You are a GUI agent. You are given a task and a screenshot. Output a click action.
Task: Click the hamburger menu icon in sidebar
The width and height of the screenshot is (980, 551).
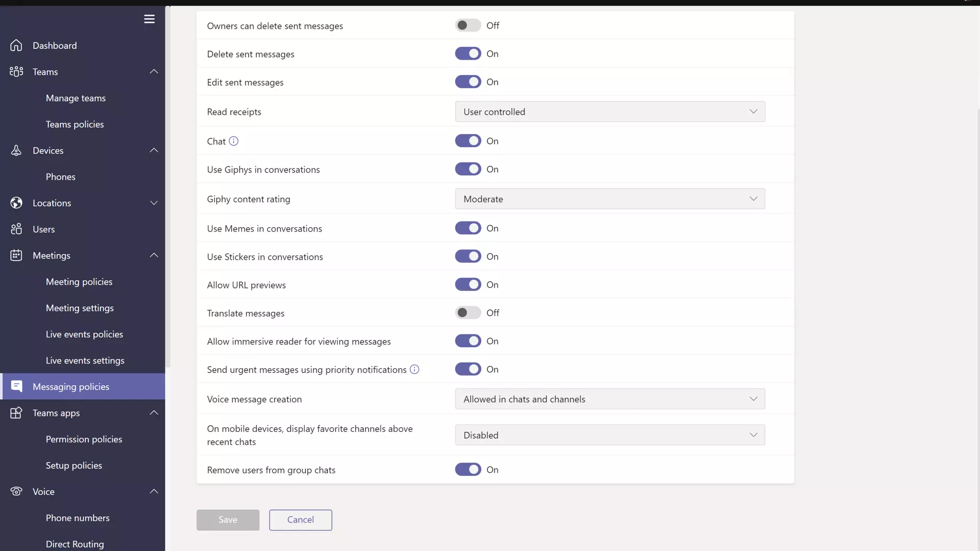click(149, 19)
